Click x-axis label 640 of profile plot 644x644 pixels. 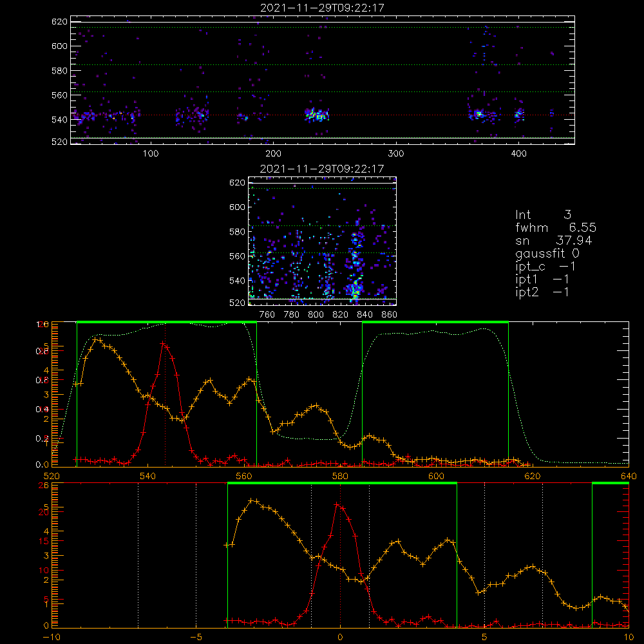pyautogui.click(x=629, y=476)
